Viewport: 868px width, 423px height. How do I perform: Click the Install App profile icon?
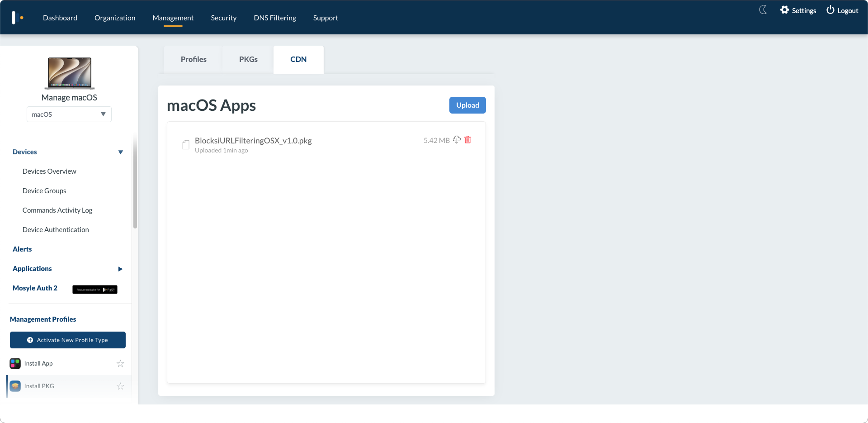[15, 363]
